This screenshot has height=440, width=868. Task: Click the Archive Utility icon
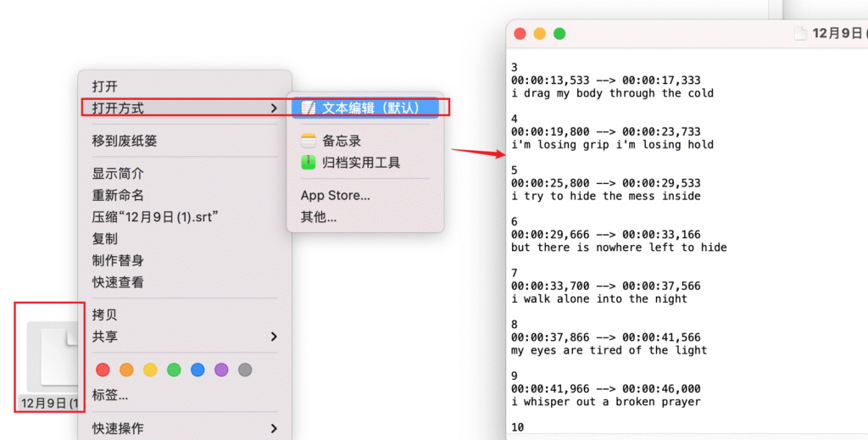pyautogui.click(x=308, y=162)
